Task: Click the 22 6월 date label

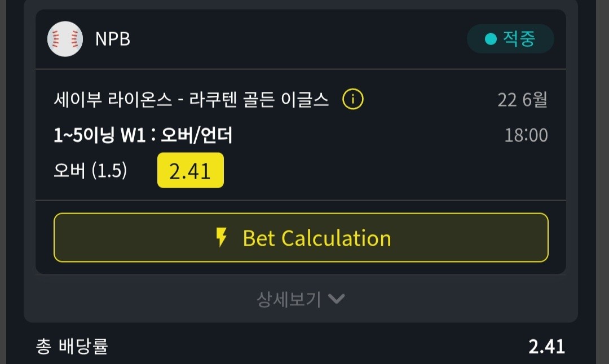Action: coord(522,100)
